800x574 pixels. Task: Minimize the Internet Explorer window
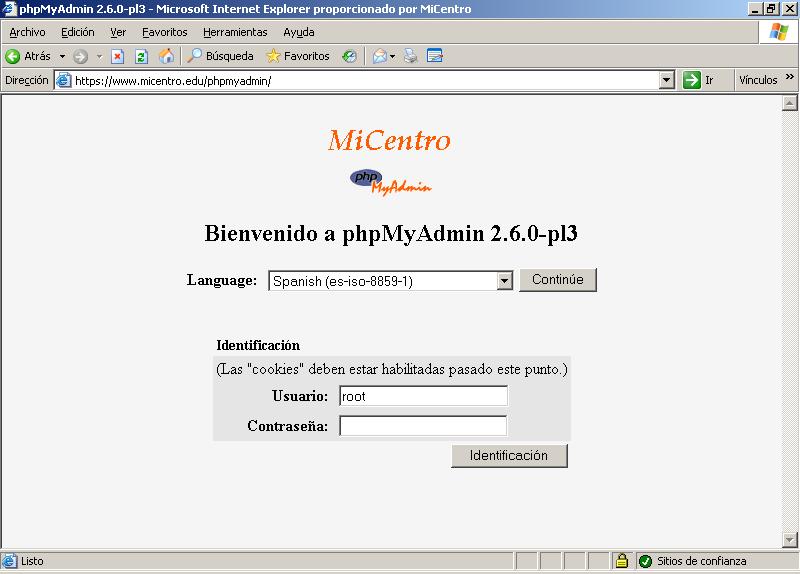click(x=755, y=9)
